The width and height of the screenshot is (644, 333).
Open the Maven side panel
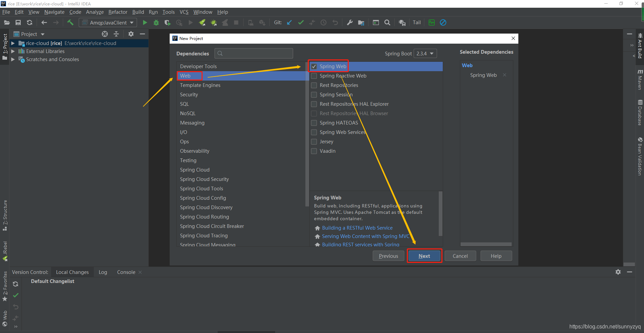640,79
